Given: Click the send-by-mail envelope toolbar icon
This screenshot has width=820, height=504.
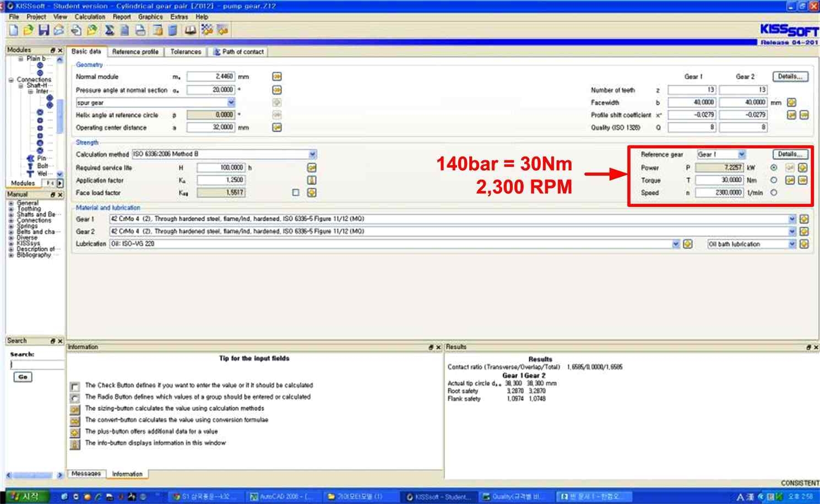Looking at the screenshot, I should point(58,30).
